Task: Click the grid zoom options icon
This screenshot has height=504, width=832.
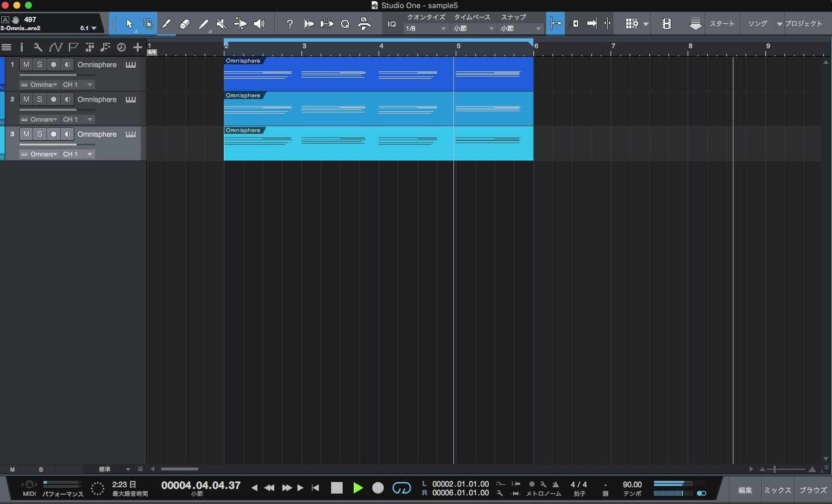Action: [x=632, y=24]
